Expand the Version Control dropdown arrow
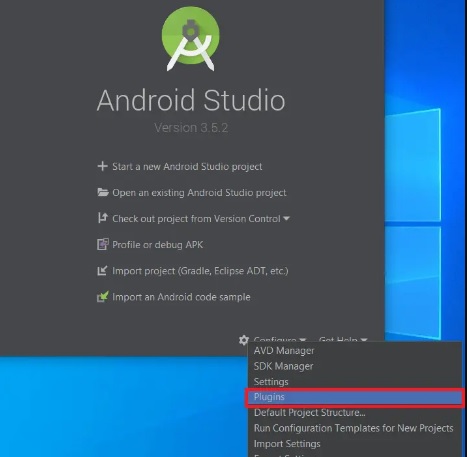Viewport: 467px width, 457px height. (286, 219)
